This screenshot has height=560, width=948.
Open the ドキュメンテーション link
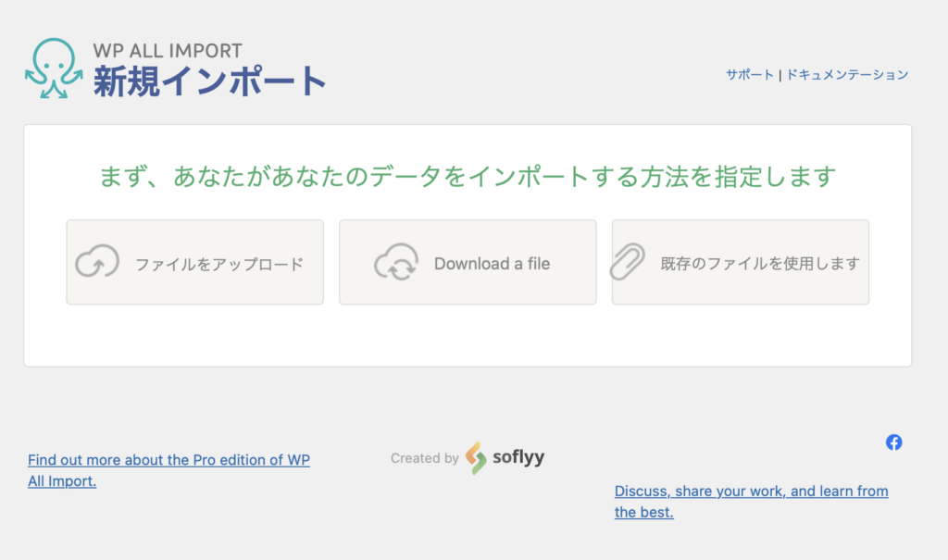click(x=847, y=75)
